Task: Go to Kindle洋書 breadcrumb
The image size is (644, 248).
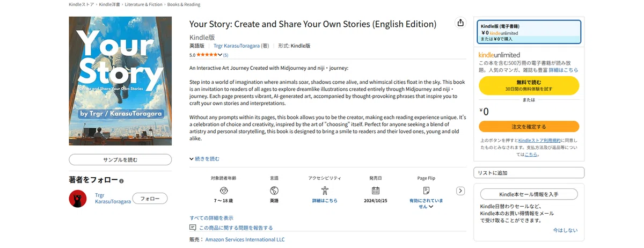Action: pos(109,4)
